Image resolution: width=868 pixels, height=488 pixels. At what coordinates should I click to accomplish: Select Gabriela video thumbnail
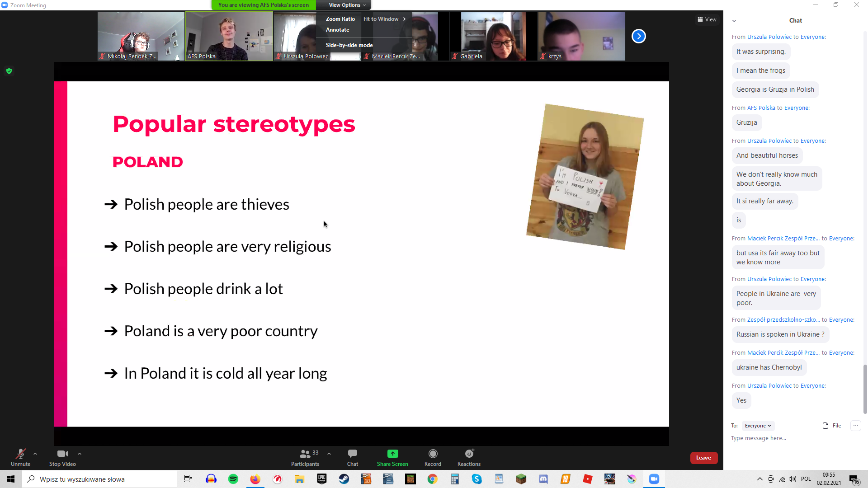pyautogui.click(x=494, y=36)
